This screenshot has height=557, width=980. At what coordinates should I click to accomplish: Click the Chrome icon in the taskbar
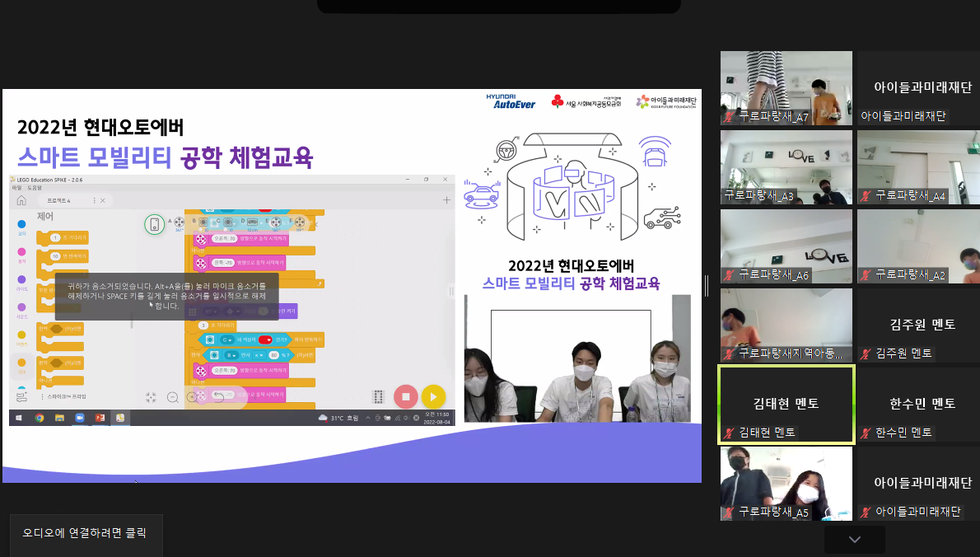[39, 418]
